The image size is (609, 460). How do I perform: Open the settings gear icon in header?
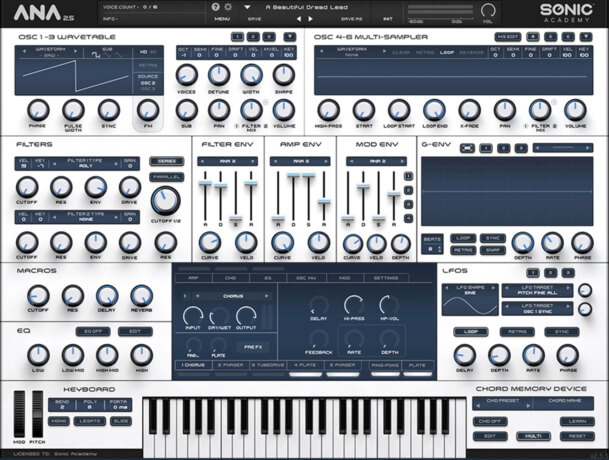[228, 7]
